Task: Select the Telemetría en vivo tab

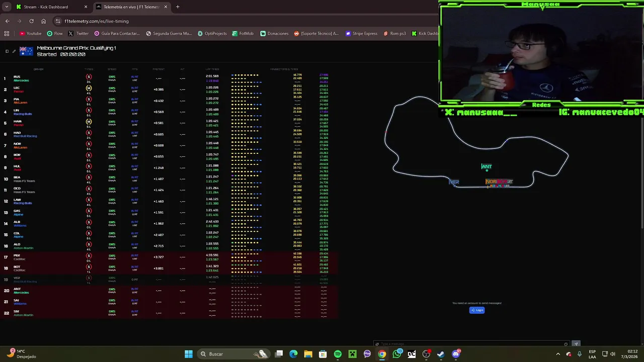Action: point(132,7)
